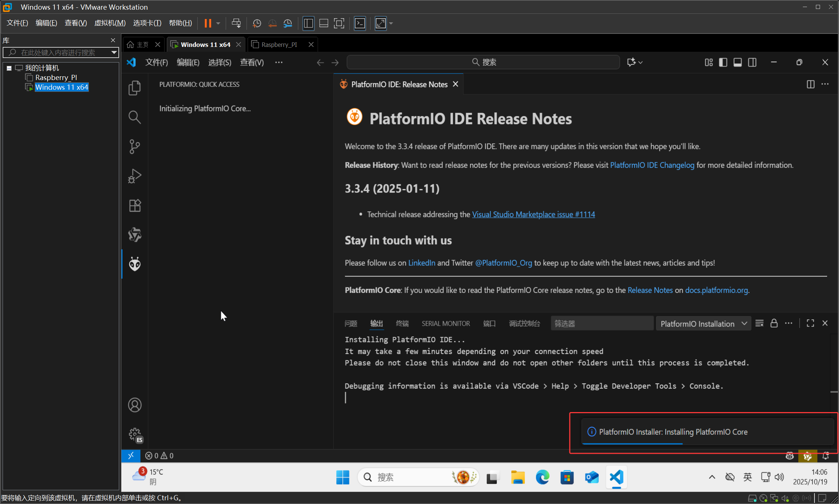Collapse the 我的计算机 tree node

pos(9,68)
